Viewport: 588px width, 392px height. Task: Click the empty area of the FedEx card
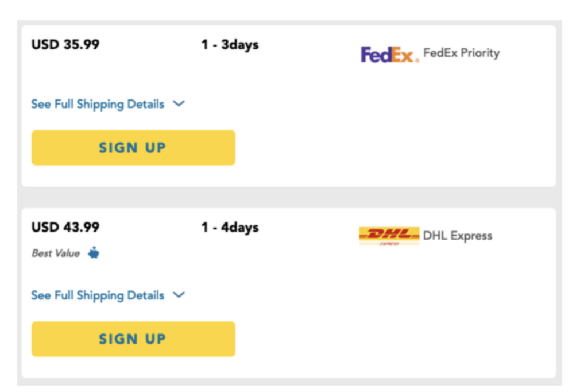pos(402,132)
